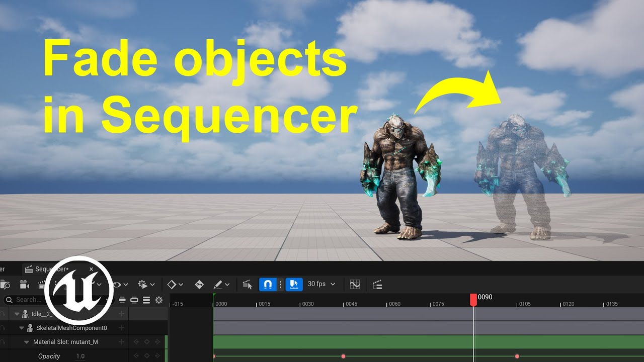Click the grey SkeletalMeshComponent0 section bar
The height and width of the screenshot is (362, 644).
click(429, 328)
